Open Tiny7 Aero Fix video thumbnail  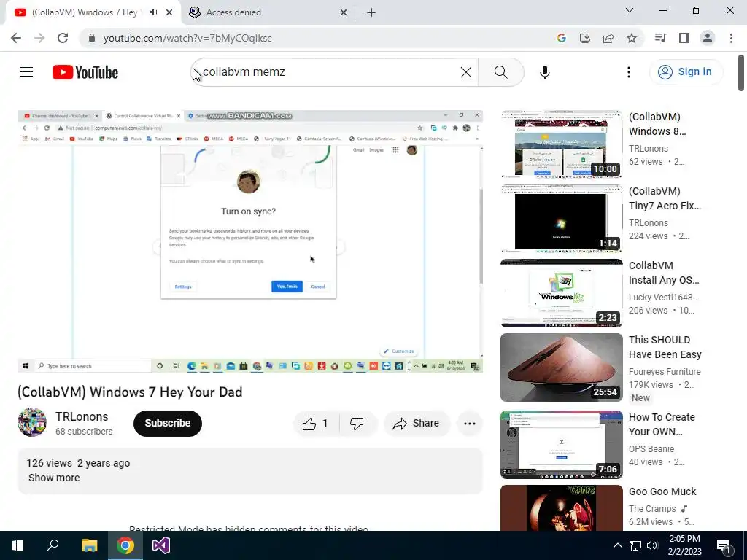click(x=561, y=219)
